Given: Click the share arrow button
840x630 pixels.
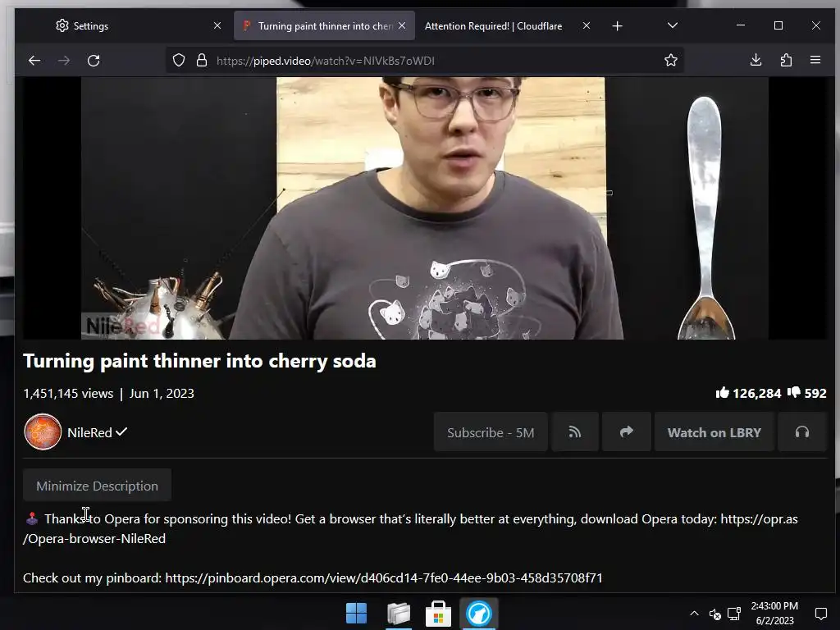Looking at the screenshot, I should 626,432.
